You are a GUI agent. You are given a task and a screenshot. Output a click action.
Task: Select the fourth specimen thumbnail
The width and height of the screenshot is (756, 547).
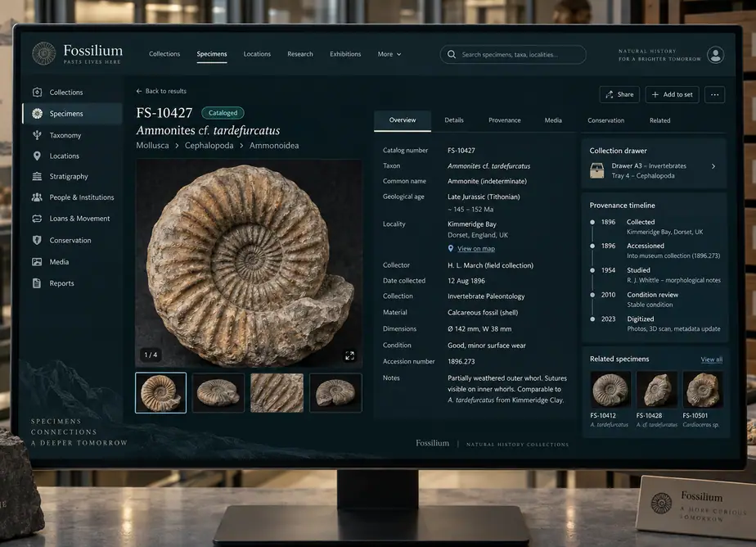point(335,392)
